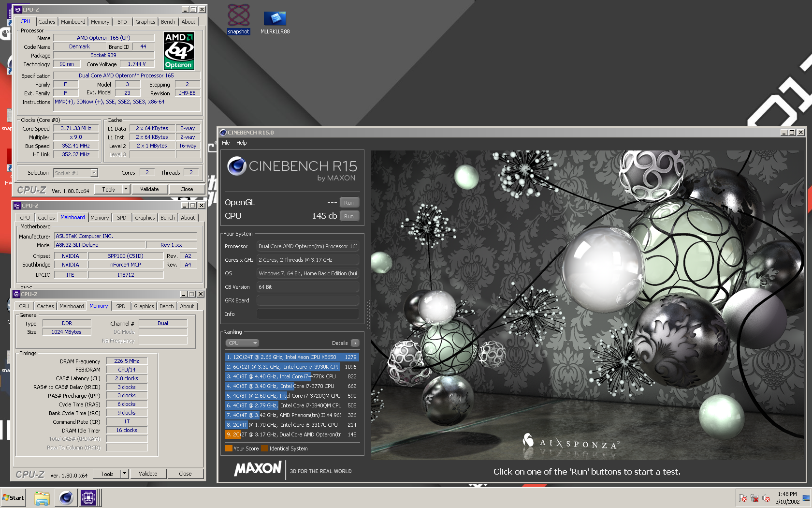Click the Action Center flag tray icon
Viewport: 812px width, 508px height.
click(x=742, y=498)
